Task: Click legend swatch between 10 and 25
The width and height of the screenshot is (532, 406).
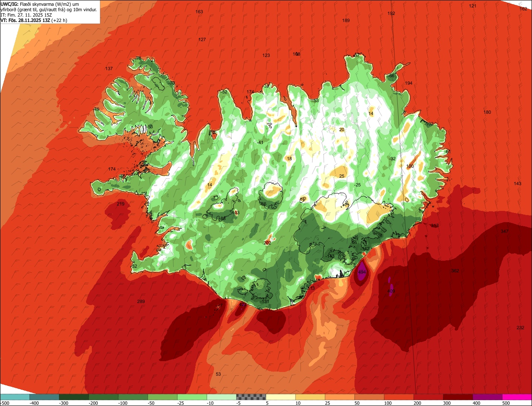Action: [x=310, y=397]
